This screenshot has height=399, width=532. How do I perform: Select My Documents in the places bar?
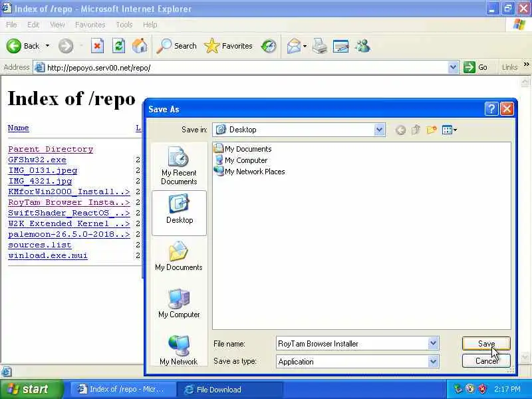point(179,256)
